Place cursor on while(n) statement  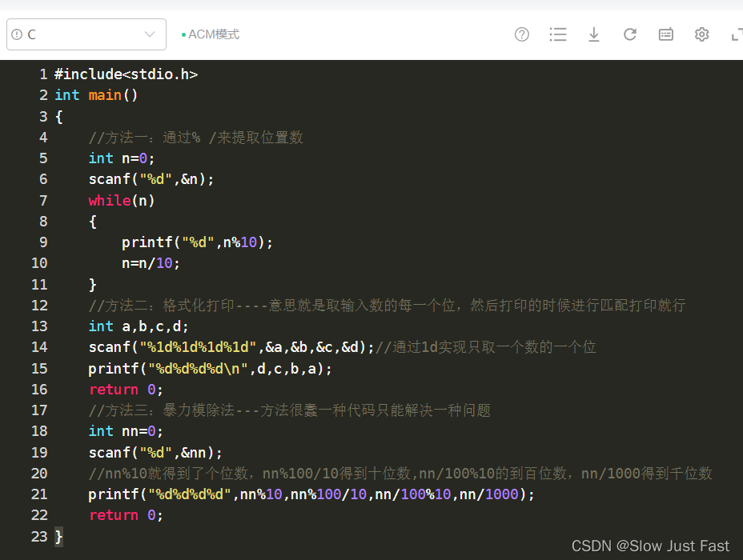click(122, 200)
